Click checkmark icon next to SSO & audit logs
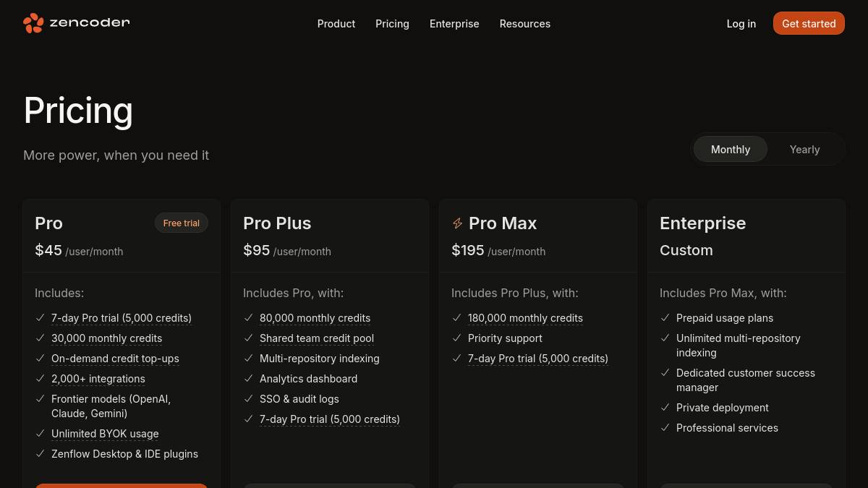The image size is (868, 488). coord(248,398)
